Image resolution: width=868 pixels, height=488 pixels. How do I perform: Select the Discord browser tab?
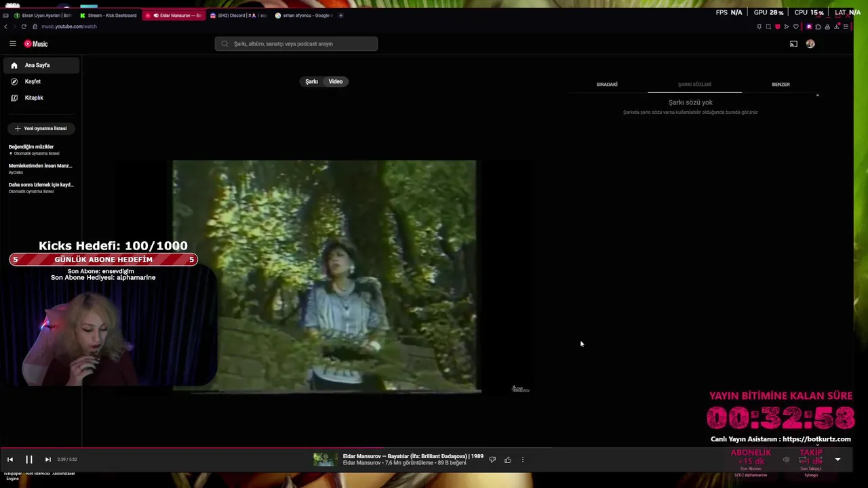(x=239, y=16)
